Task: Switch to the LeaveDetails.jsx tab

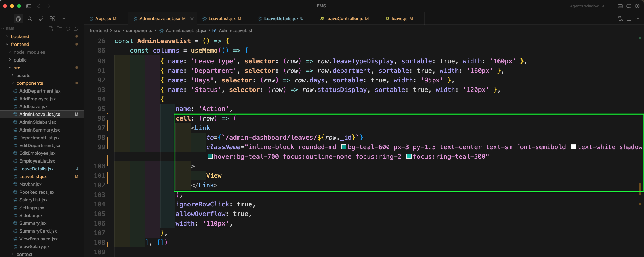Action: click(281, 18)
